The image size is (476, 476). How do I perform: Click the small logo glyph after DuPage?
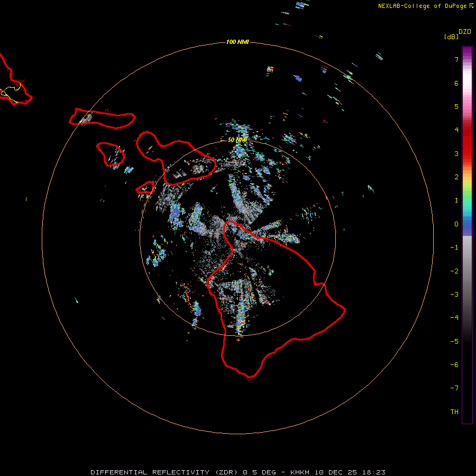471,6
